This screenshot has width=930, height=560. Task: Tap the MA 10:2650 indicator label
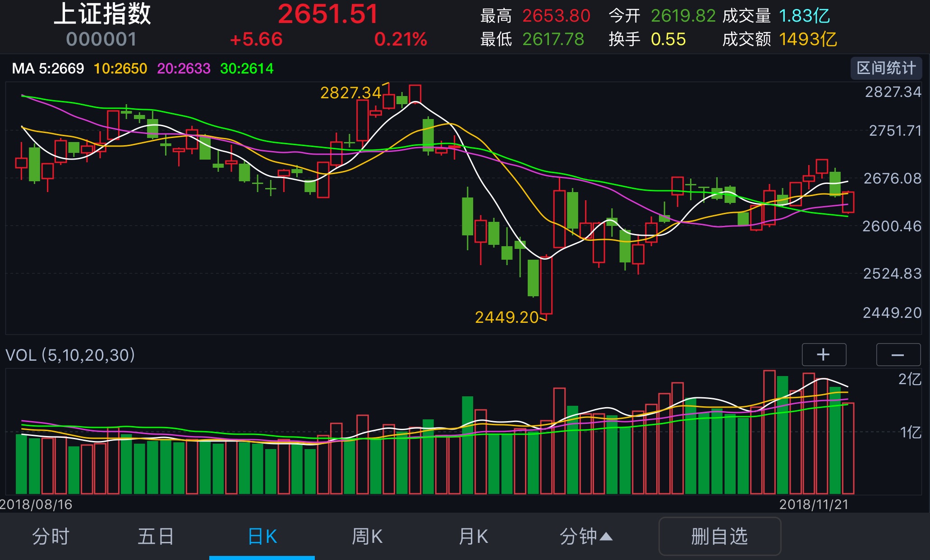(x=120, y=69)
